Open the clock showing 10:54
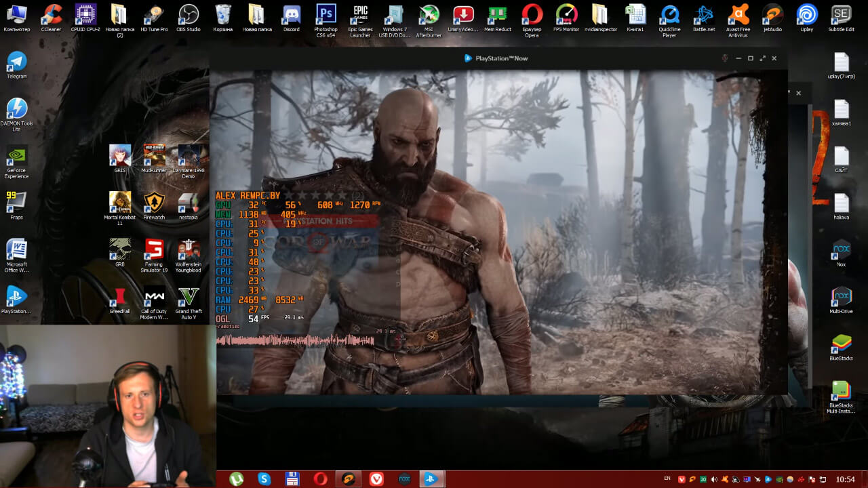This screenshot has width=868, height=488. coord(845,479)
